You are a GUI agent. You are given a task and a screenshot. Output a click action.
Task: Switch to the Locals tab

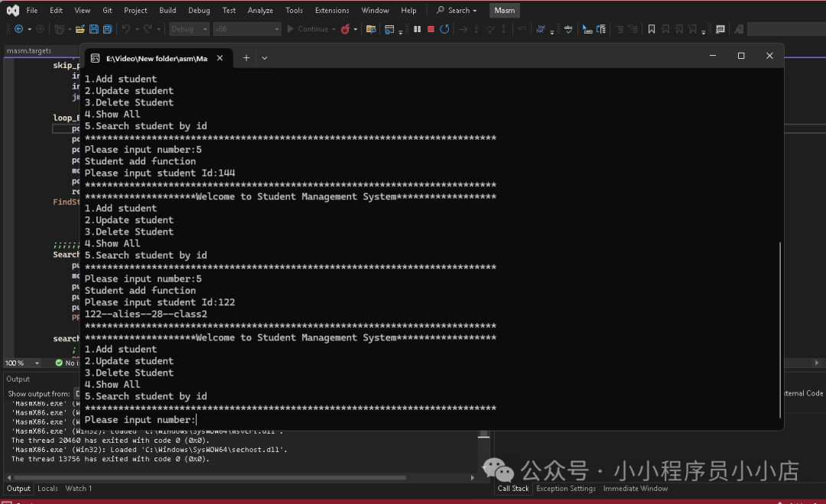click(x=47, y=488)
